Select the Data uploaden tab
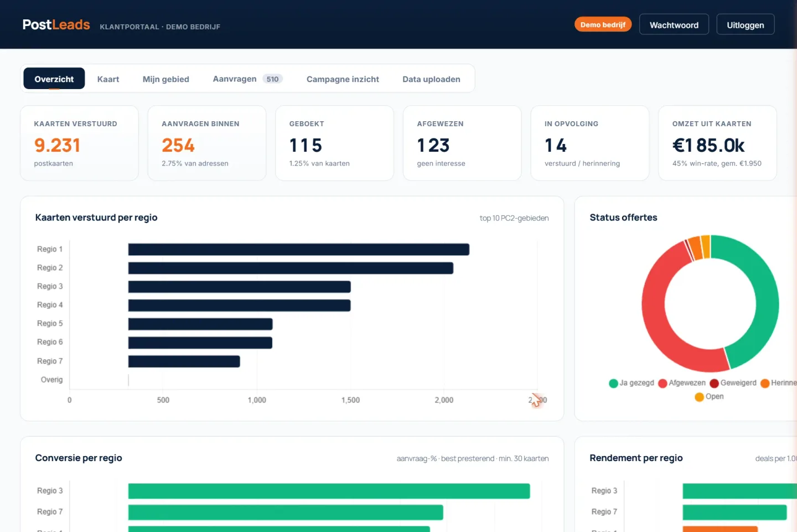Viewport: 797px width, 532px height. pos(431,79)
